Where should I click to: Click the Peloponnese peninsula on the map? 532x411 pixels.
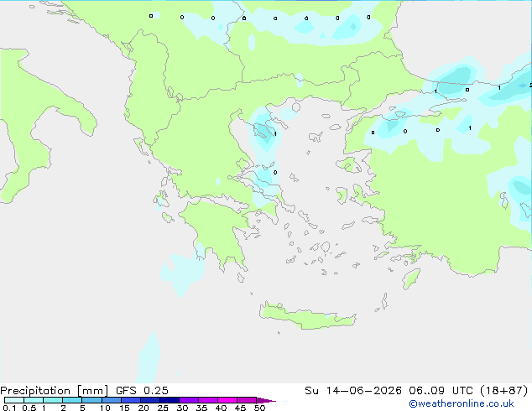coord(217,231)
